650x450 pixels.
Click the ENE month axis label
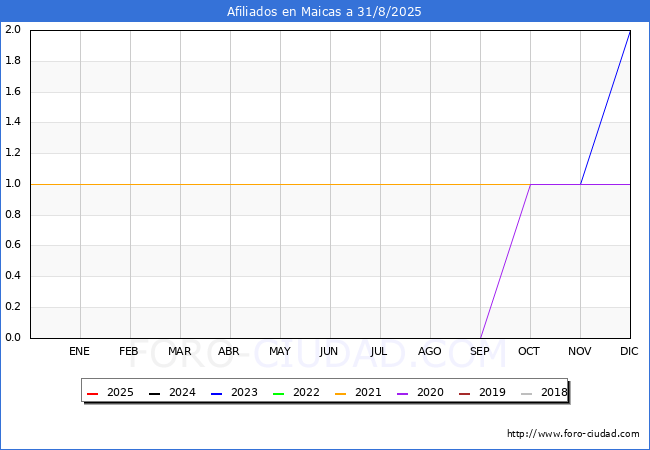[x=80, y=351]
